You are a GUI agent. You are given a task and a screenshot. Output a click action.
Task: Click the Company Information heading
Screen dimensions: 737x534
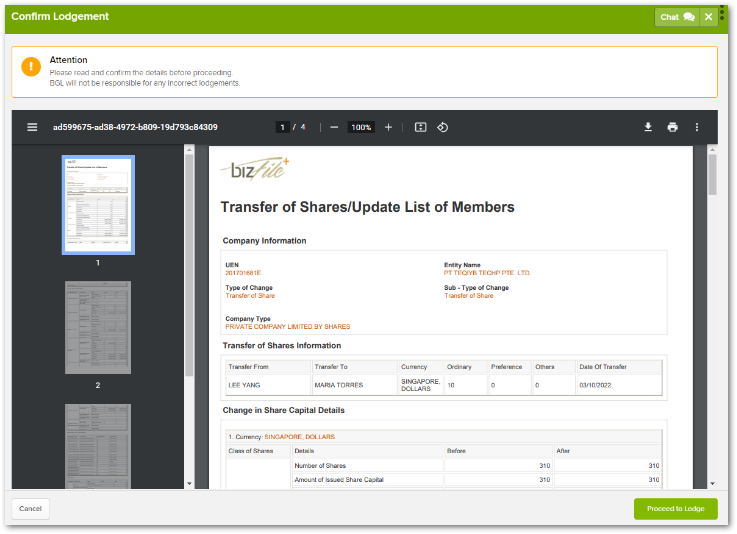tap(264, 241)
